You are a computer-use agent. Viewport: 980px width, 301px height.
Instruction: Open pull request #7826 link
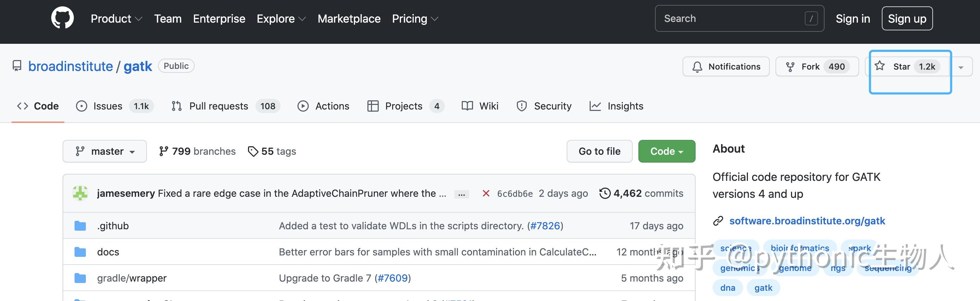545,226
